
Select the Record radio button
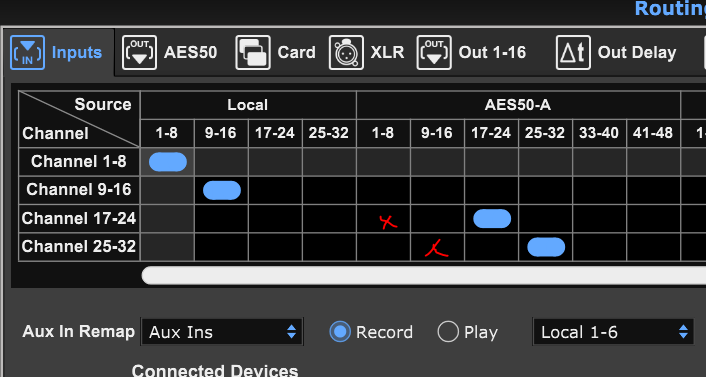pyautogui.click(x=339, y=332)
